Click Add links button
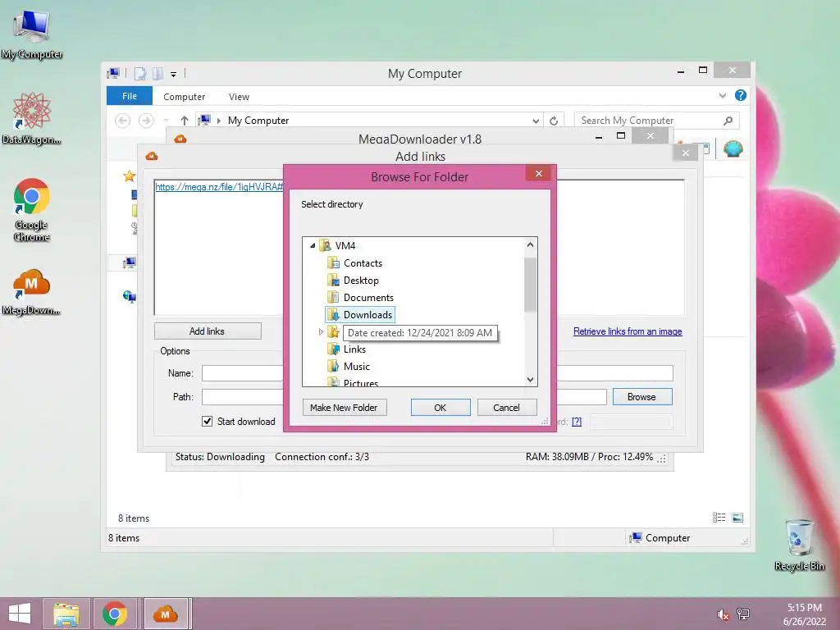 pyautogui.click(x=208, y=331)
